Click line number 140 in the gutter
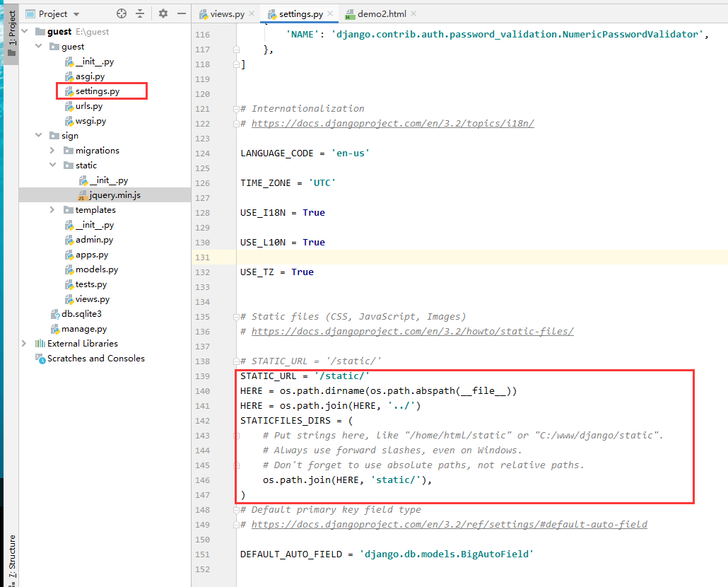This screenshot has height=587, width=728. 203,390
